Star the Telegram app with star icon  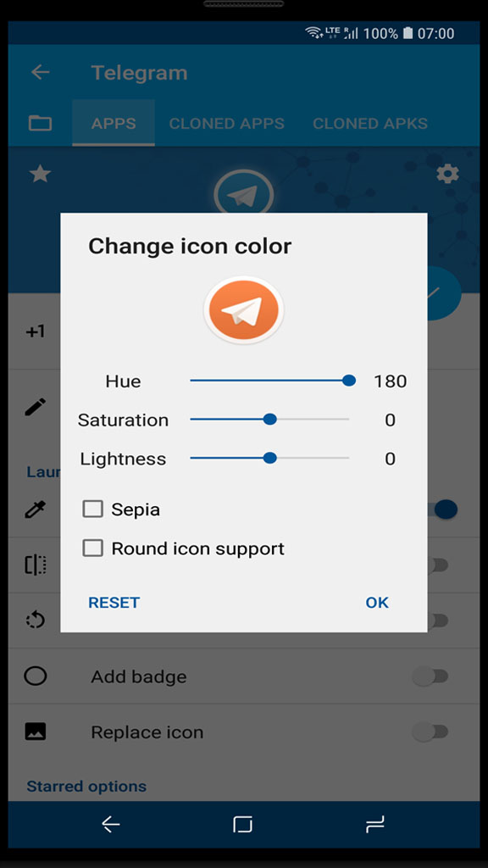coord(40,175)
